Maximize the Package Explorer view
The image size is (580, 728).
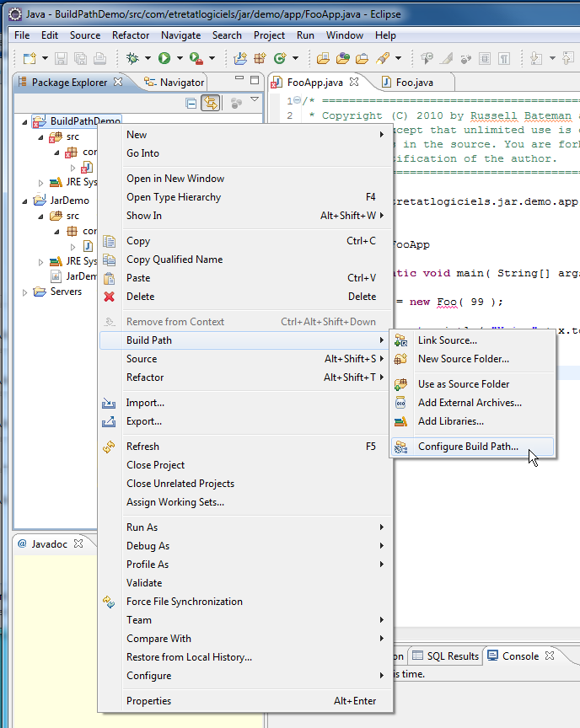coord(255,80)
